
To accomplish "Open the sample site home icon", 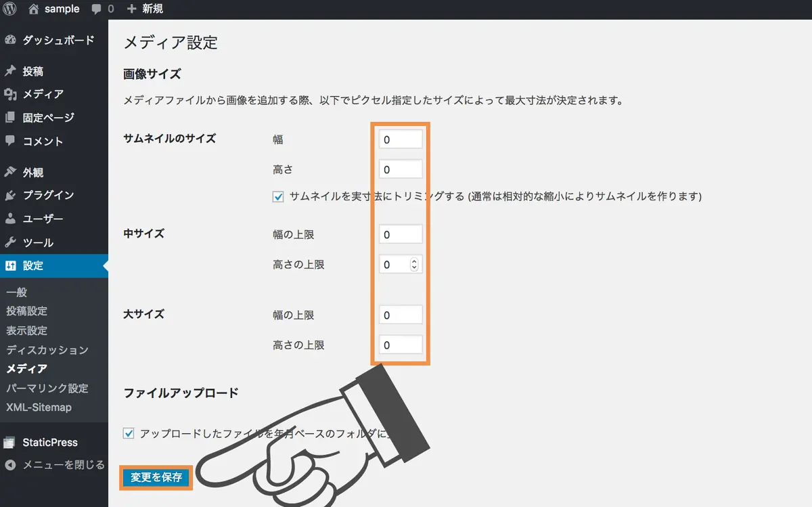I will pyautogui.click(x=34, y=9).
